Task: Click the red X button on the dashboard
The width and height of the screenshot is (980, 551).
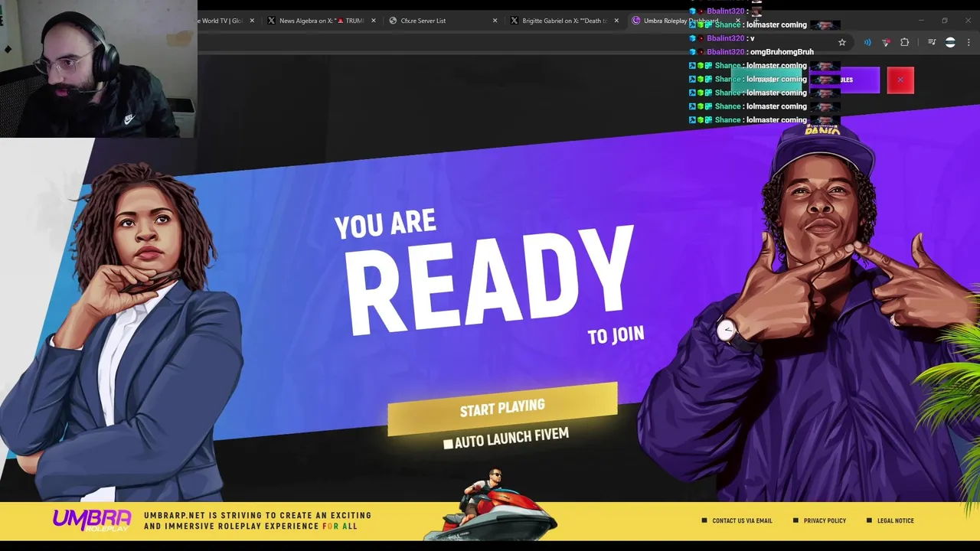Action: (900, 80)
